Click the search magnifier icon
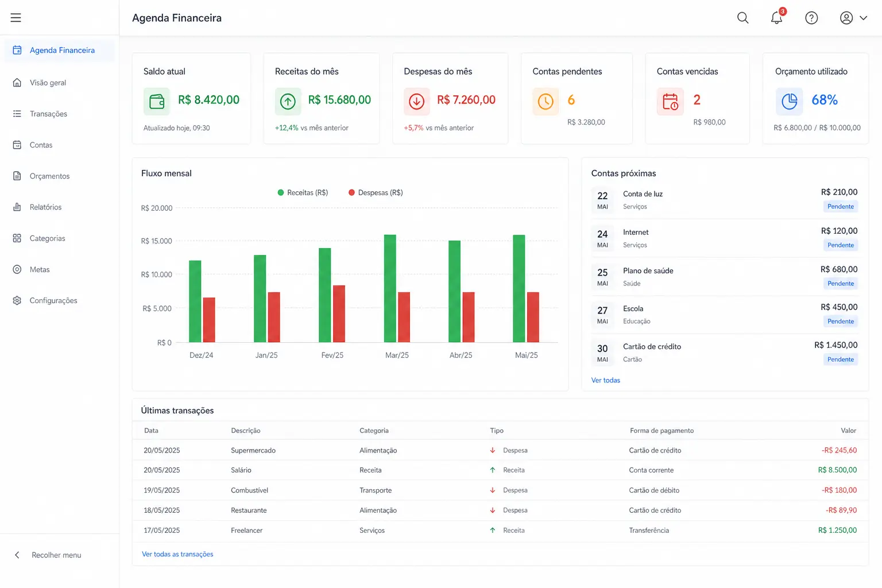Viewport: 882px width, 588px height. [742, 18]
